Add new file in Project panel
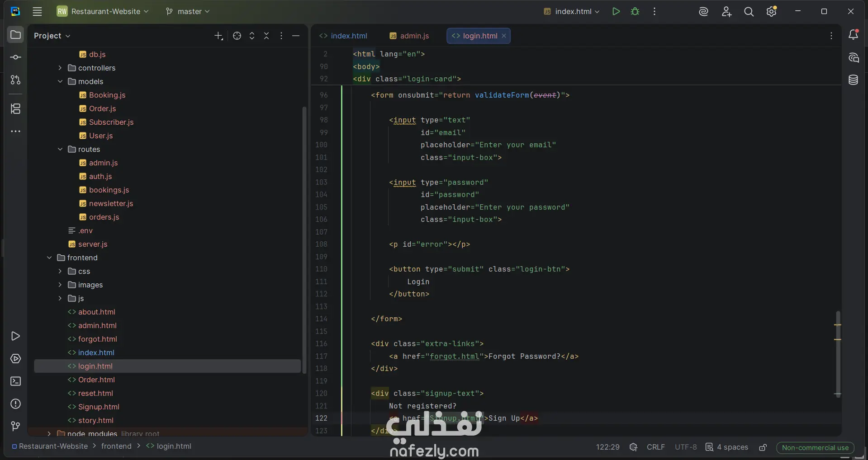 [218, 36]
